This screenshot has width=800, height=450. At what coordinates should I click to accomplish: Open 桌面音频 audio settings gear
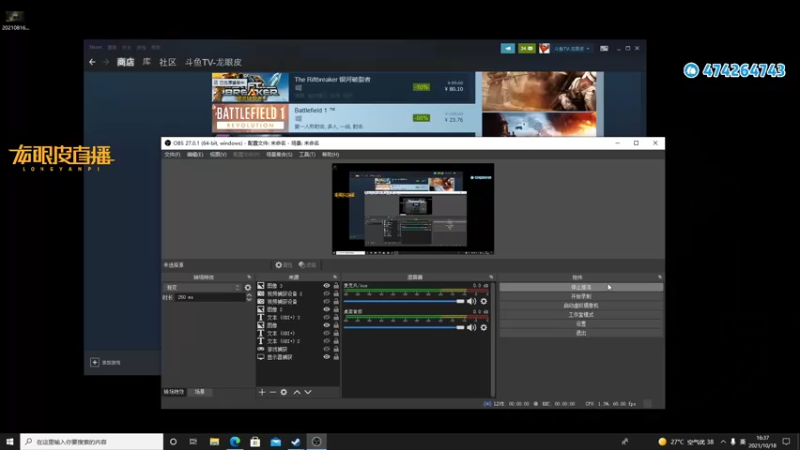[484, 327]
